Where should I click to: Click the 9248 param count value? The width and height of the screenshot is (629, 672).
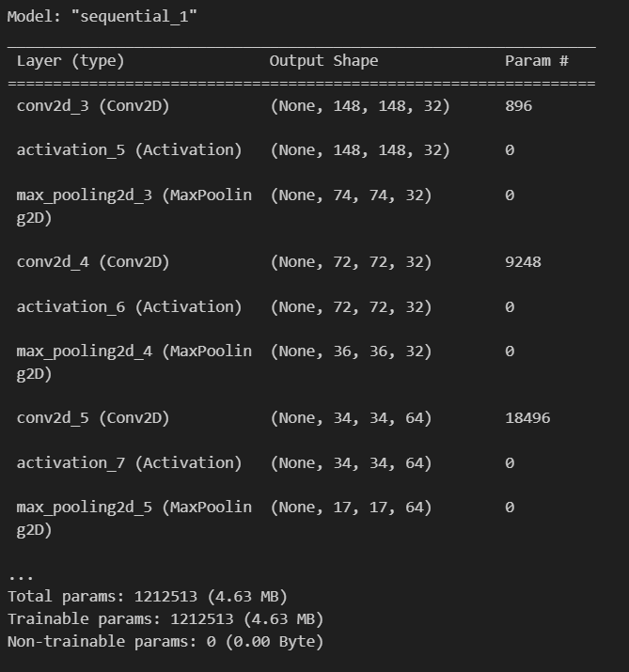523,262
